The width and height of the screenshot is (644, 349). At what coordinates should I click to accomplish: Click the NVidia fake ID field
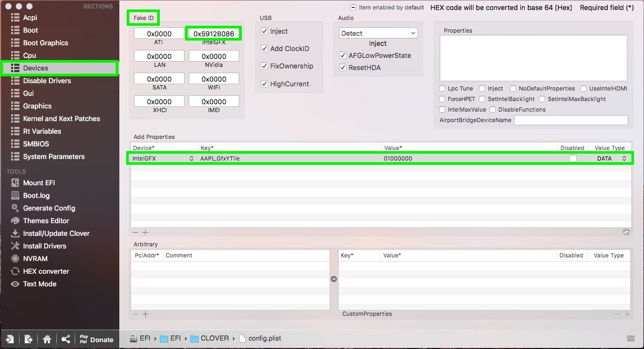click(214, 56)
